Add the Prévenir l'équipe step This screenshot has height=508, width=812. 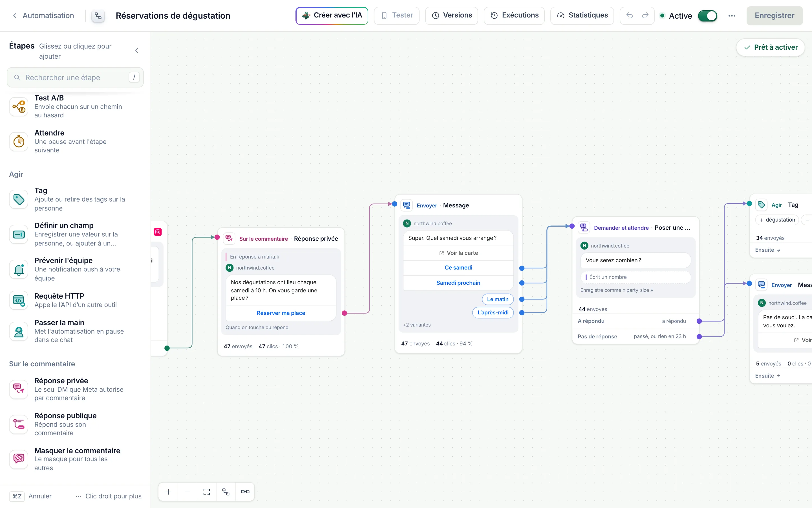click(x=75, y=269)
